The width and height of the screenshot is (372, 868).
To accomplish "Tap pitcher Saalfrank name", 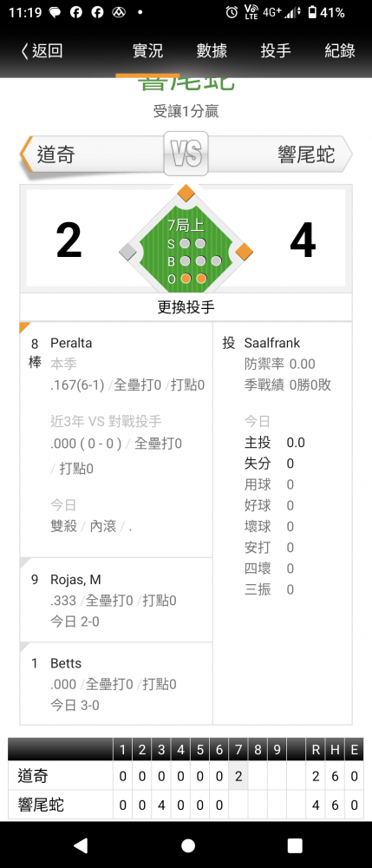I will coord(272,343).
